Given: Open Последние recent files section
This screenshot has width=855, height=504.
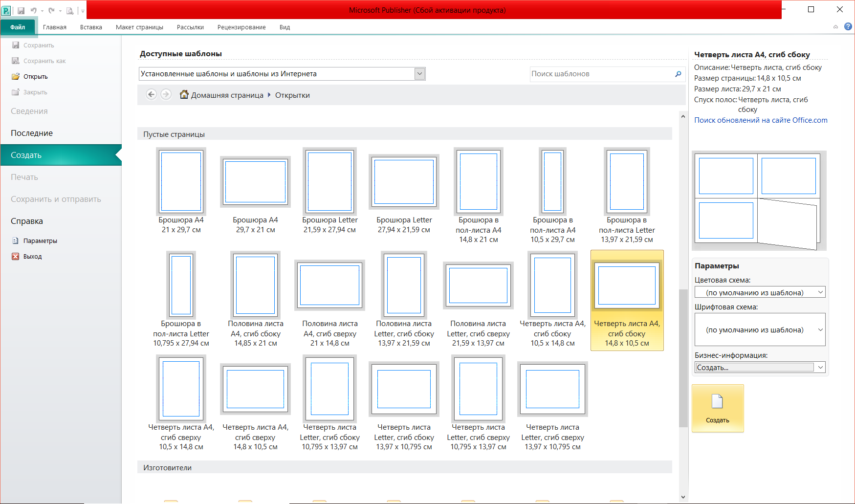Looking at the screenshot, I should coord(32,133).
